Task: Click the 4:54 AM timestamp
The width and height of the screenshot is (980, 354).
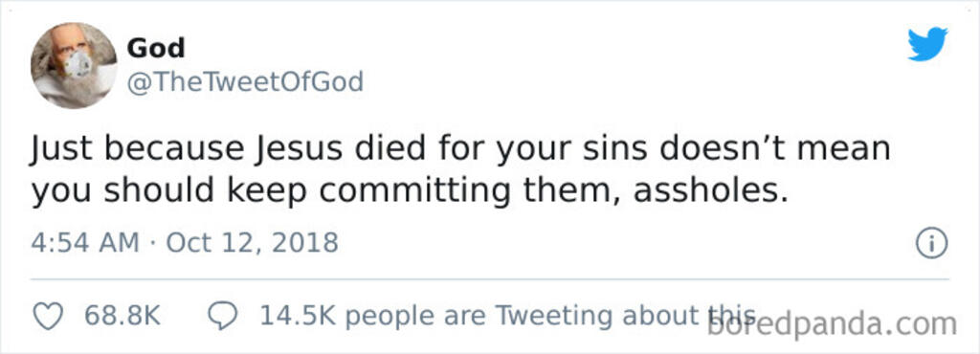Action: (85, 242)
